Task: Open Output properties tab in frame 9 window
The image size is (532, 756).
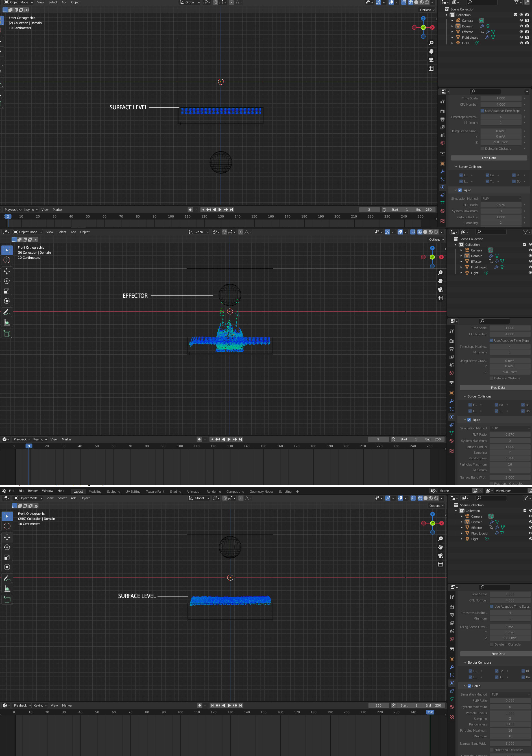Action: pos(451,349)
